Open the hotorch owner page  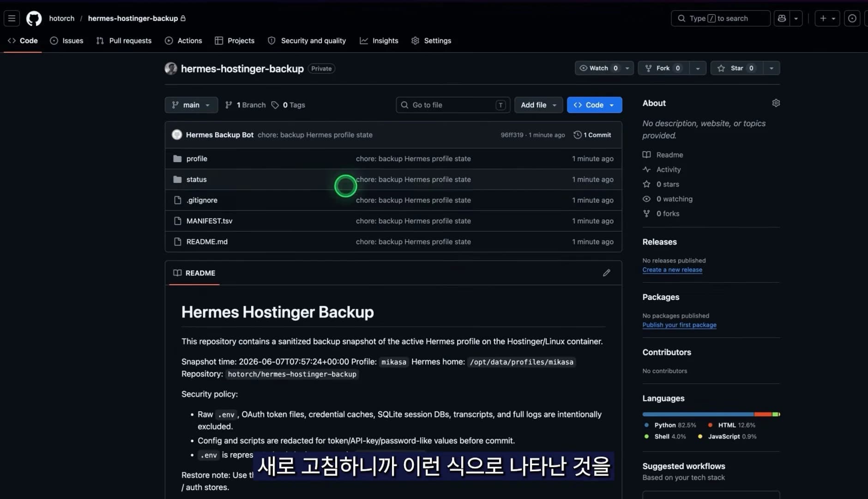[62, 18]
